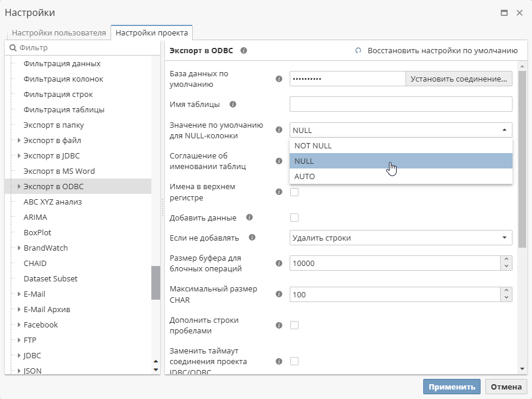This screenshot has width=532, height=399.
Task: Click the База данных по умолчанию password field
Action: 348,79
